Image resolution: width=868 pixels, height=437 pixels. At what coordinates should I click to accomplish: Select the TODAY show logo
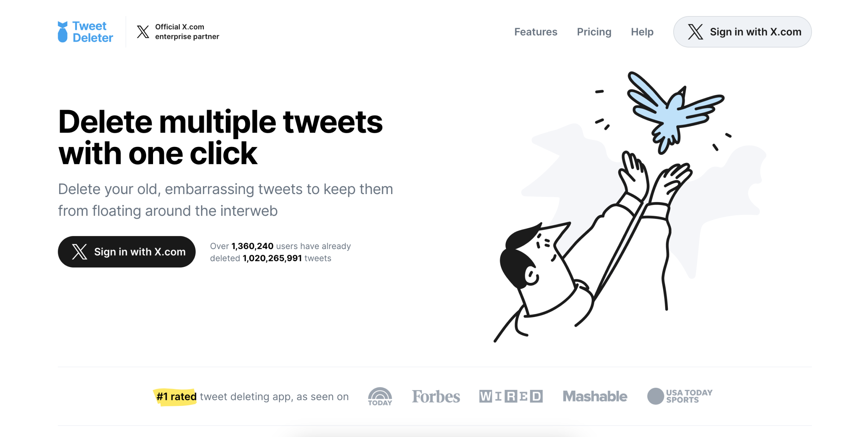[x=380, y=396]
